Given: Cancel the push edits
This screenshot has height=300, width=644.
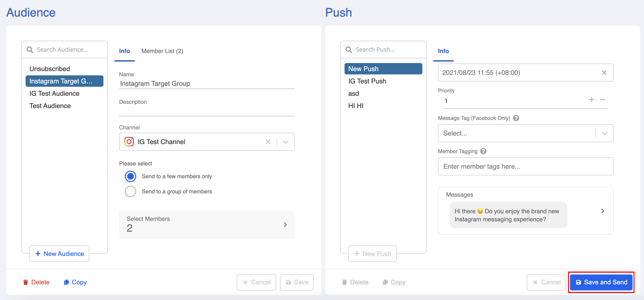Looking at the screenshot, I should point(546,282).
